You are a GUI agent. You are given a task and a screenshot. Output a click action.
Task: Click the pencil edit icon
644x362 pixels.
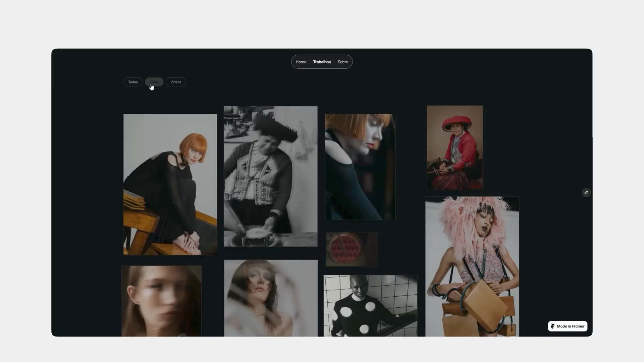tap(586, 192)
